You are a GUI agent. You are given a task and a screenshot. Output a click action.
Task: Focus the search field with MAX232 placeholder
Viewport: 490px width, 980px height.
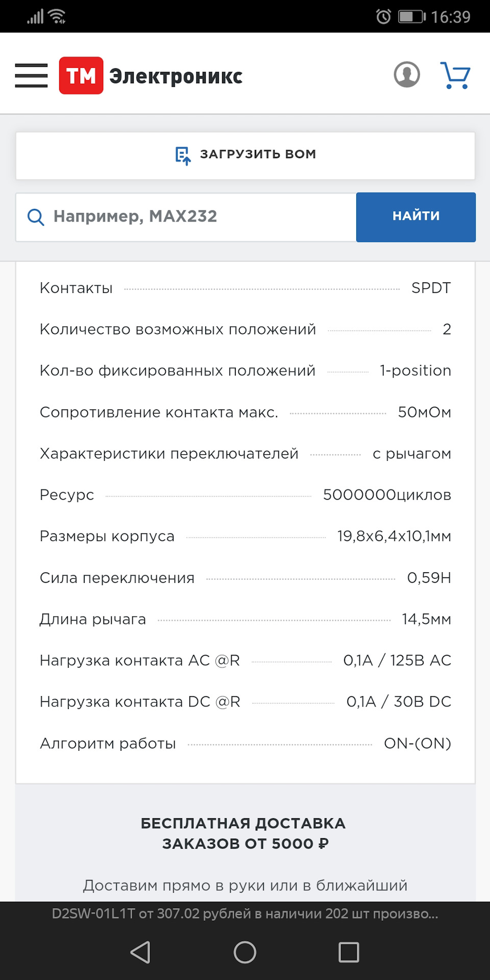pyautogui.click(x=199, y=216)
